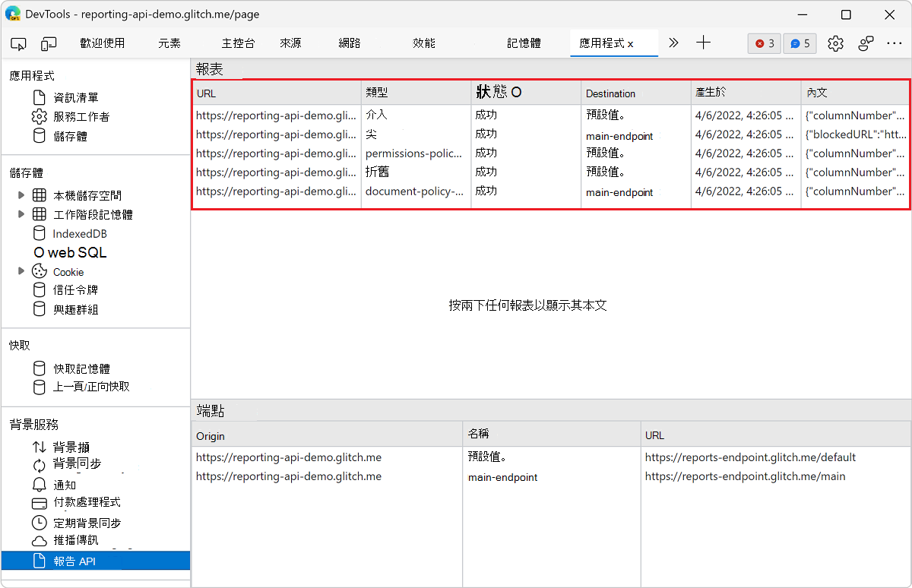
Task: Switch to the 網路 panel tab
Action: (349, 43)
